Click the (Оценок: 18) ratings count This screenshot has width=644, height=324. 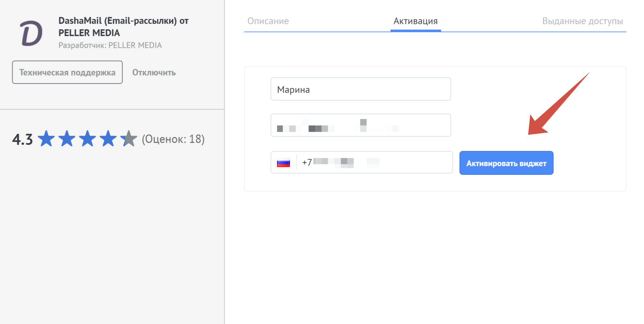[x=173, y=139]
